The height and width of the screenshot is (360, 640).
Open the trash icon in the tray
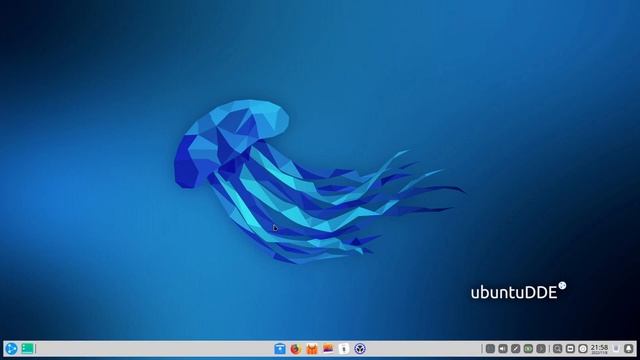click(616, 349)
